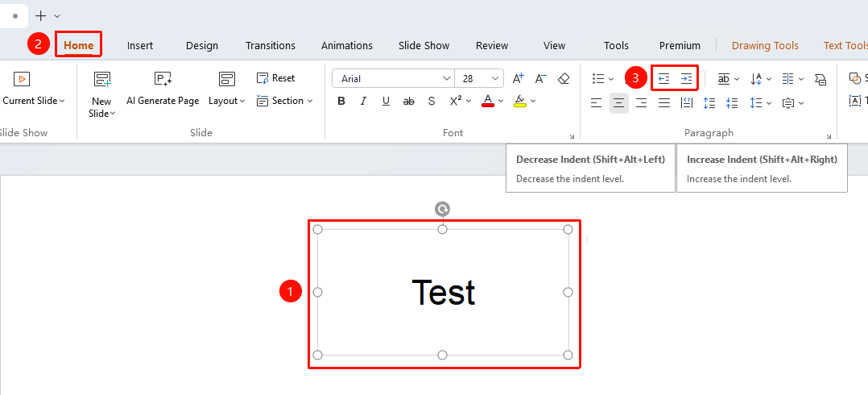The width and height of the screenshot is (868, 395).
Task: Click the Decrease Indent icon
Action: click(x=663, y=79)
